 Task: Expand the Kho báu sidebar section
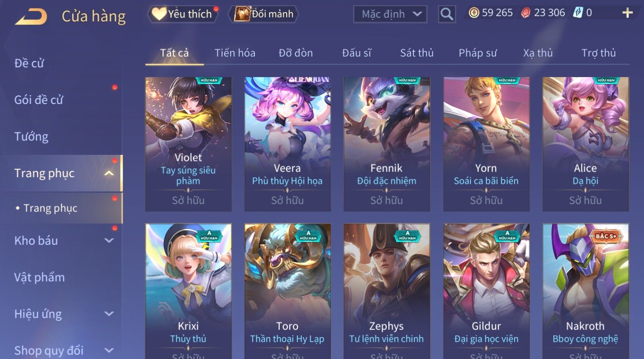(109, 240)
